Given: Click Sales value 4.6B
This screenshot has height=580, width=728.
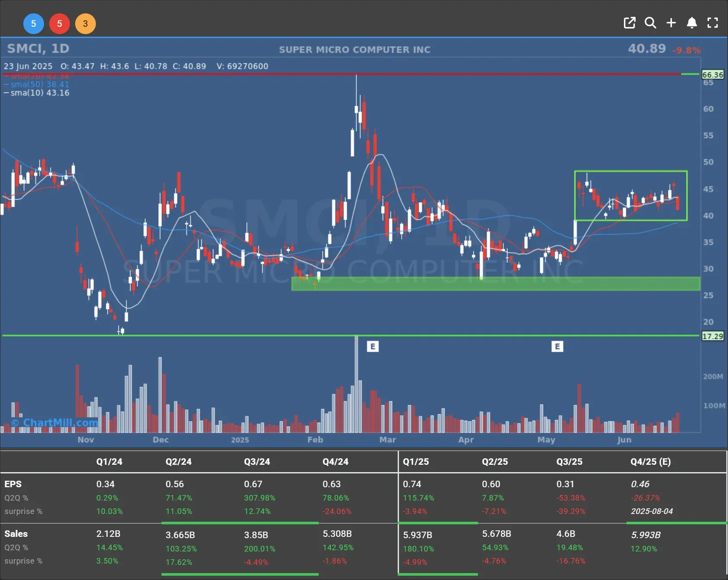Looking at the screenshot, I should (x=566, y=533).
